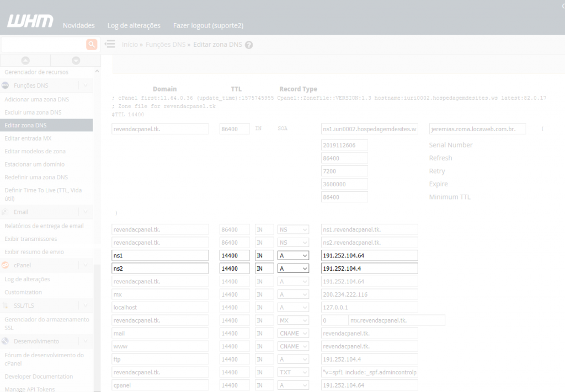This screenshot has height=392, width=565.
Task: Open record type dropdown for ftp row
Action: (294, 359)
